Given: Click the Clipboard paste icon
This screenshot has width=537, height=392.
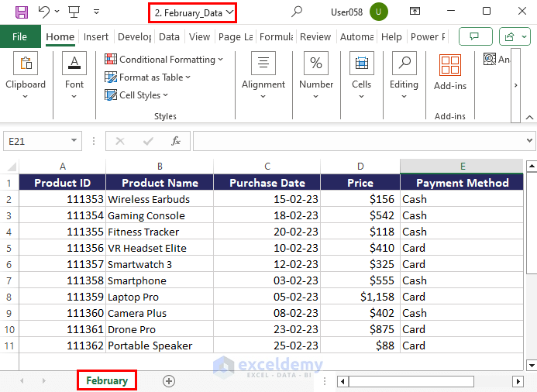Looking at the screenshot, I should coord(26,64).
